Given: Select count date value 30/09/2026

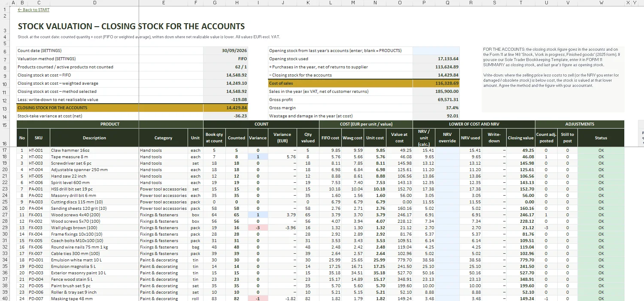Looking at the screenshot, I should coord(226,51).
